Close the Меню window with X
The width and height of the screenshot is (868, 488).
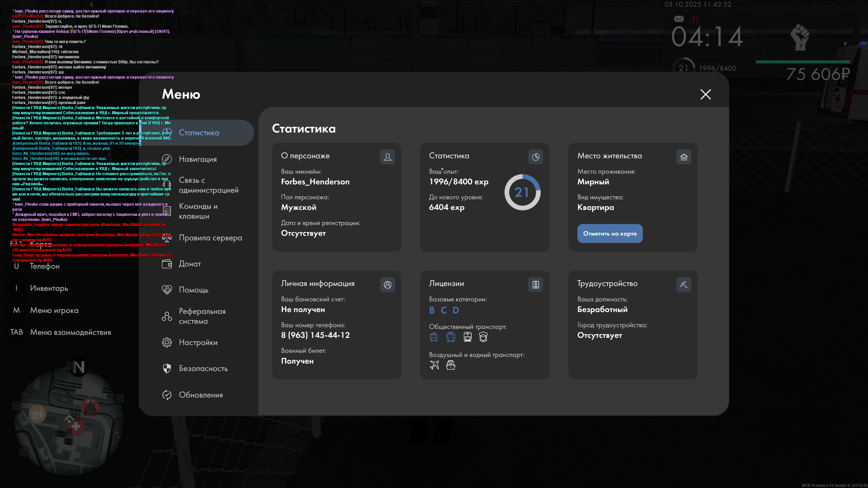click(706, 94)
